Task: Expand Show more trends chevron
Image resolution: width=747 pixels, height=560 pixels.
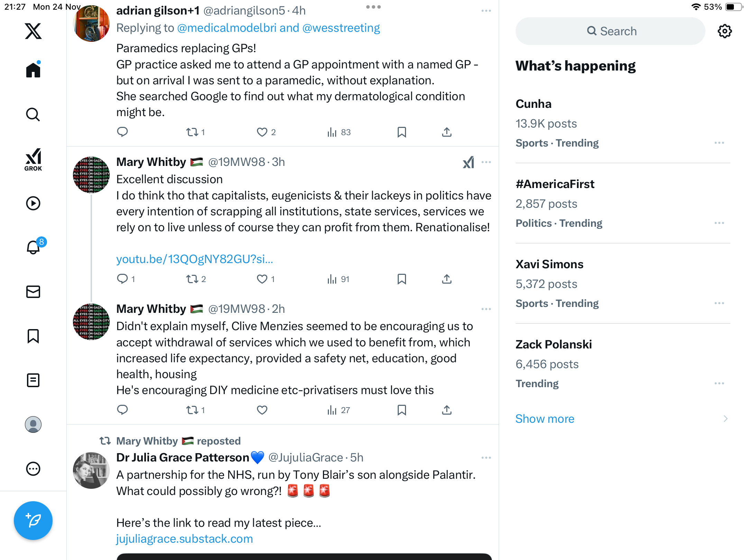Action: [725, 419]
